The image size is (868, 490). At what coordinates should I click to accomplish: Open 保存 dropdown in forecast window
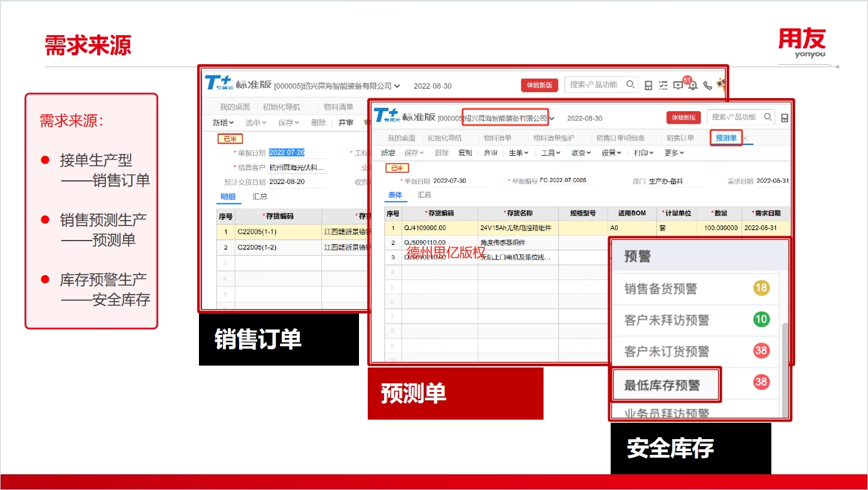414,153
